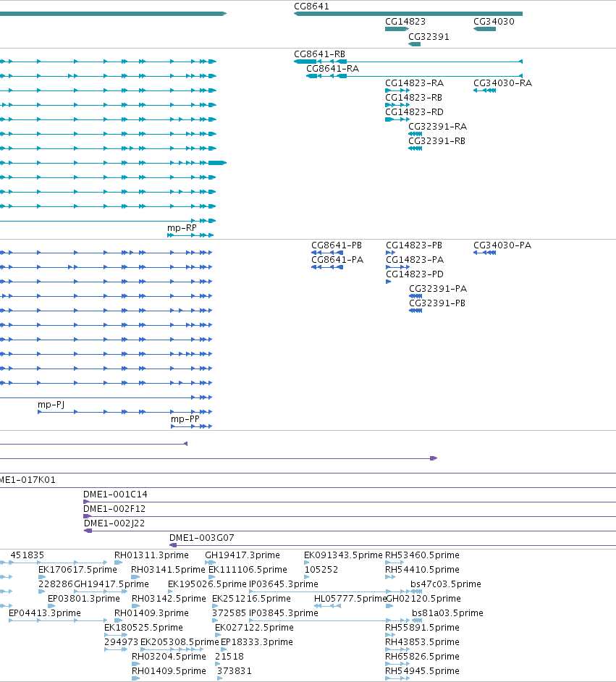The width and height of the screenshot is (616, 682).
Task: Open transcript label CG14823-RA
Action: [x=414, y=83]
